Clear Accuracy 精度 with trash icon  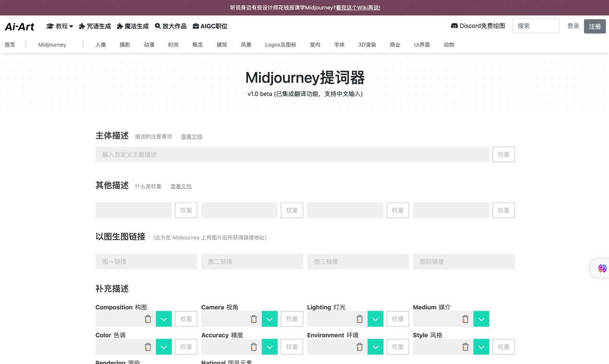[254, 347]
